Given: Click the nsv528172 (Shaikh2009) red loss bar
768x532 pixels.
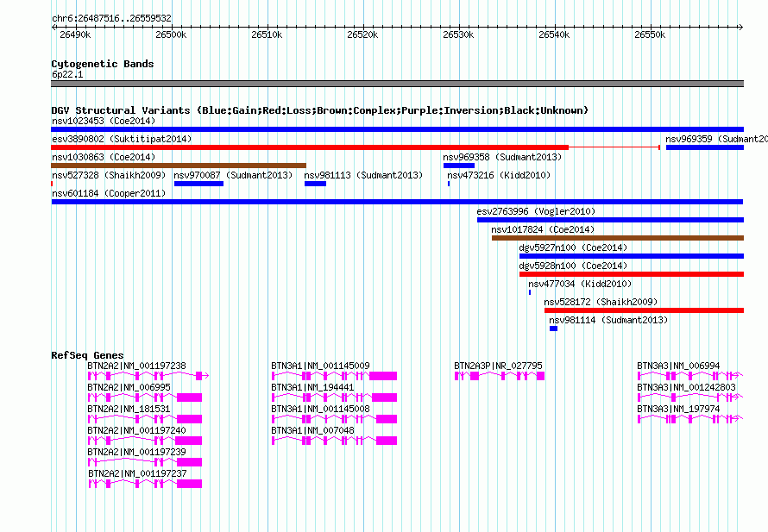Looking at the screenshot, I should [x=644, y=310].
